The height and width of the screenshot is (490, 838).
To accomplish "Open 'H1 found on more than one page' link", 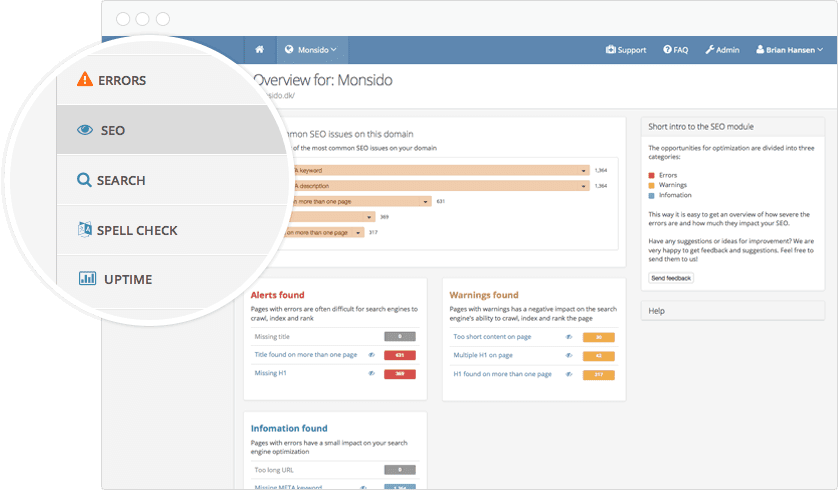I will pyautogui.click(x=502, y=374).
